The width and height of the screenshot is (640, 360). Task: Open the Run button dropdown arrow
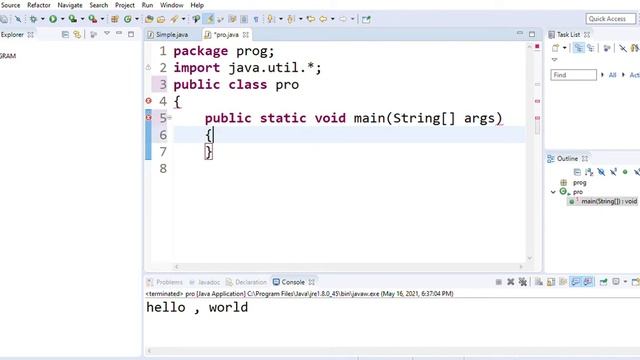click(x=62, y=19)
